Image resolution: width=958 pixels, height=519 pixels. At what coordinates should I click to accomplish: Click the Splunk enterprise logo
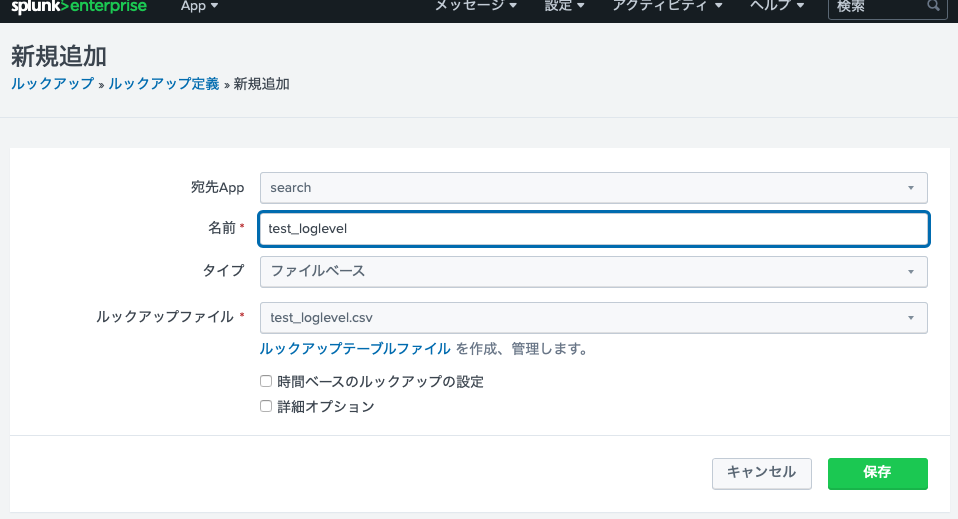click(79, 7)
